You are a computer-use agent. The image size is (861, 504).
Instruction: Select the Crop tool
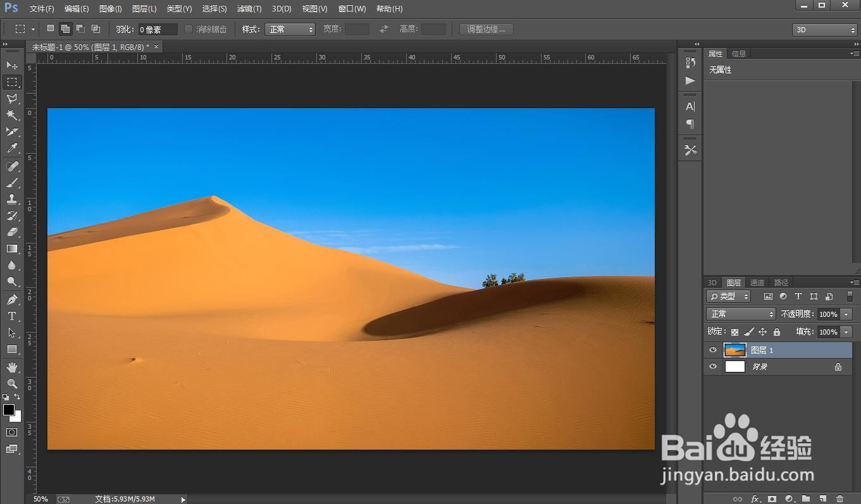click(12, 132)
